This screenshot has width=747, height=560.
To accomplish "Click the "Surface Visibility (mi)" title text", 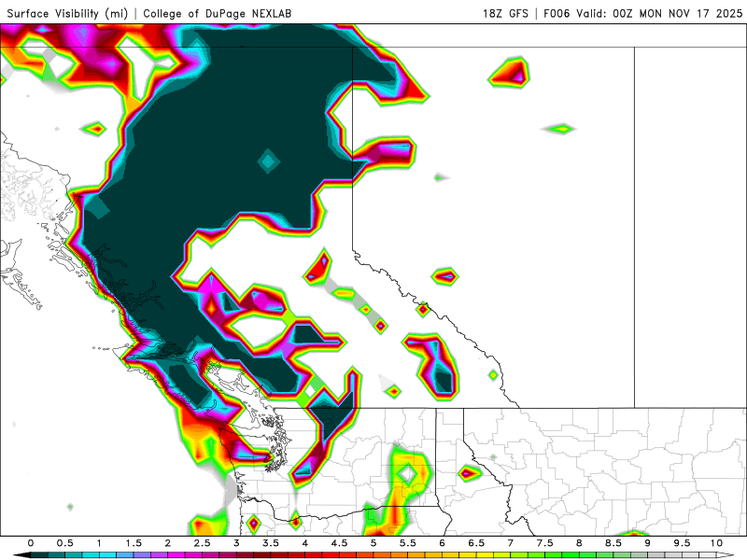I will click(x=67, y=13).
